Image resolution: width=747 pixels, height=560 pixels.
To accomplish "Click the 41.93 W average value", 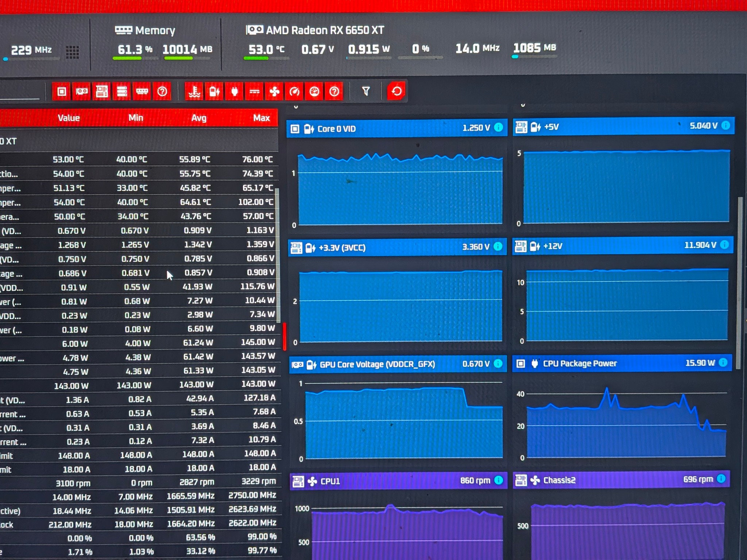I will click(197, 287).
